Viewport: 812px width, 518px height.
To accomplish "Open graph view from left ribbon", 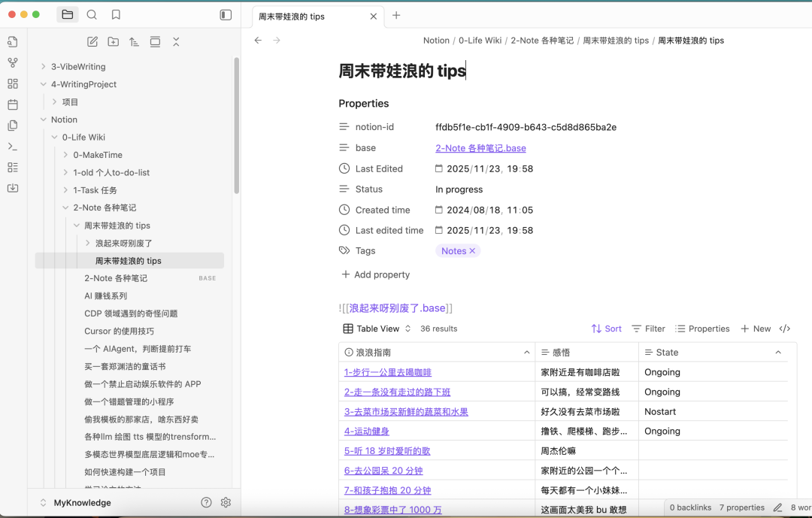I will pos(12,63).
